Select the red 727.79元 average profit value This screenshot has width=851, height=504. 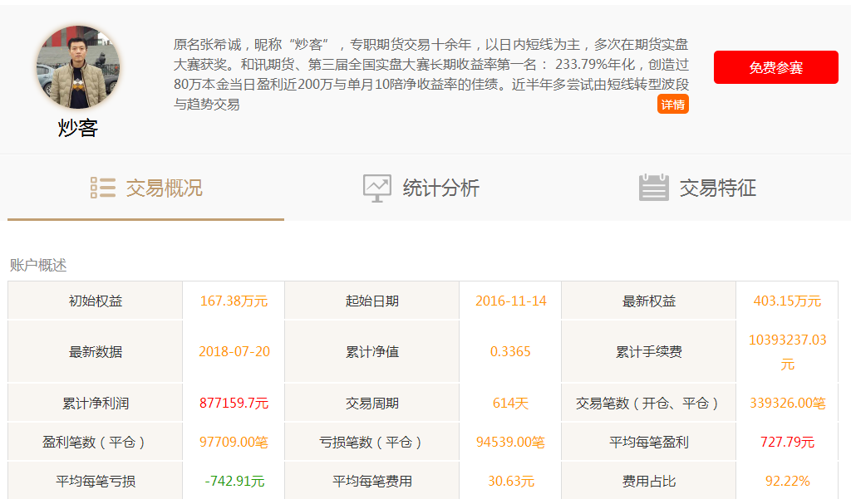[786, 442]
